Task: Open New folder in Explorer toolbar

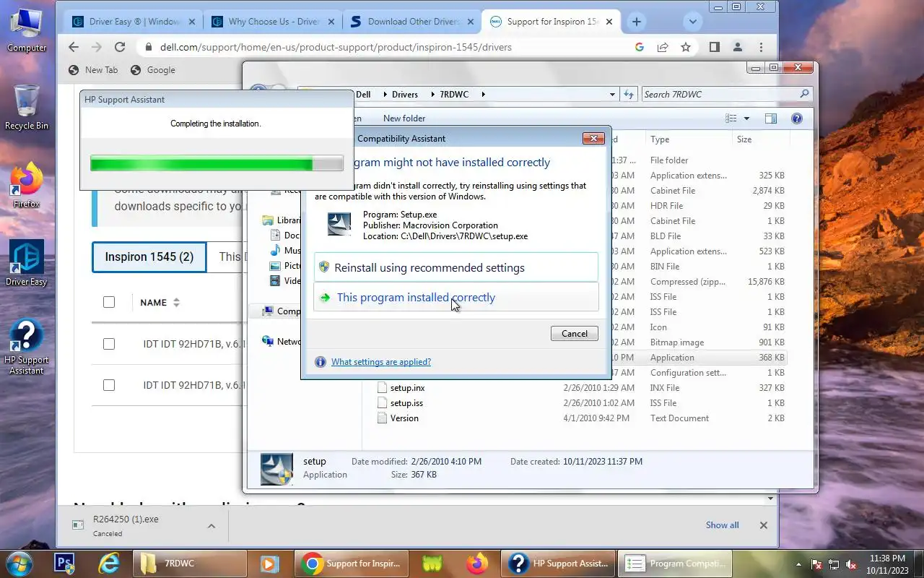Action: [404, 118]
